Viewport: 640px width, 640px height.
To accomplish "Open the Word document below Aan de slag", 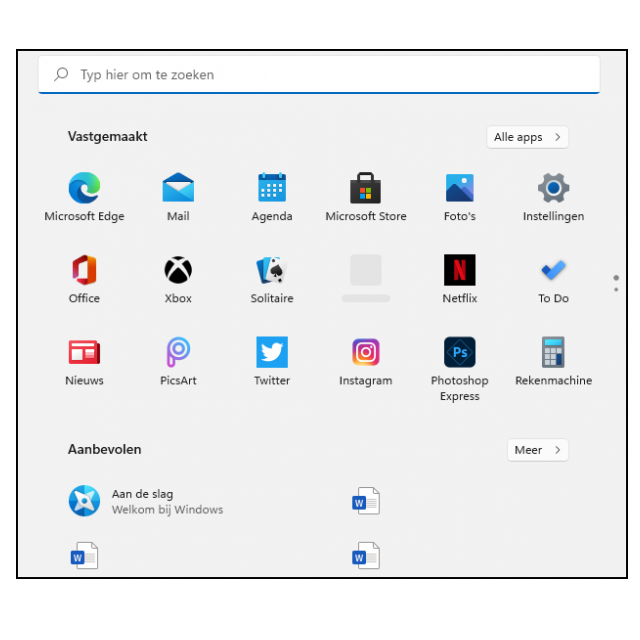I will 84,555.
